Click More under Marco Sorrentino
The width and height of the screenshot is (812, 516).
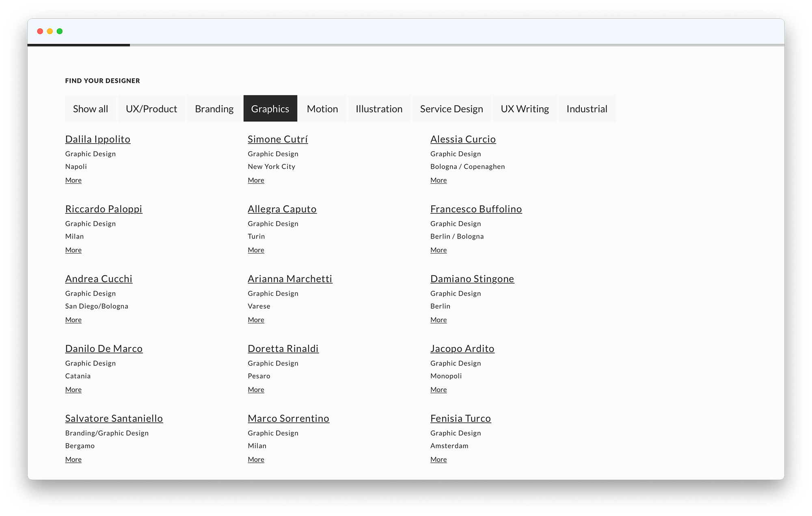coord(256,459)
